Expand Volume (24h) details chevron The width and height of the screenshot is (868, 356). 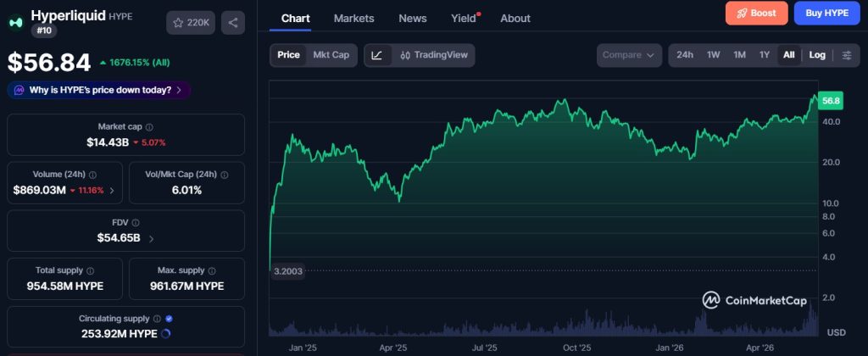(112, 191)
